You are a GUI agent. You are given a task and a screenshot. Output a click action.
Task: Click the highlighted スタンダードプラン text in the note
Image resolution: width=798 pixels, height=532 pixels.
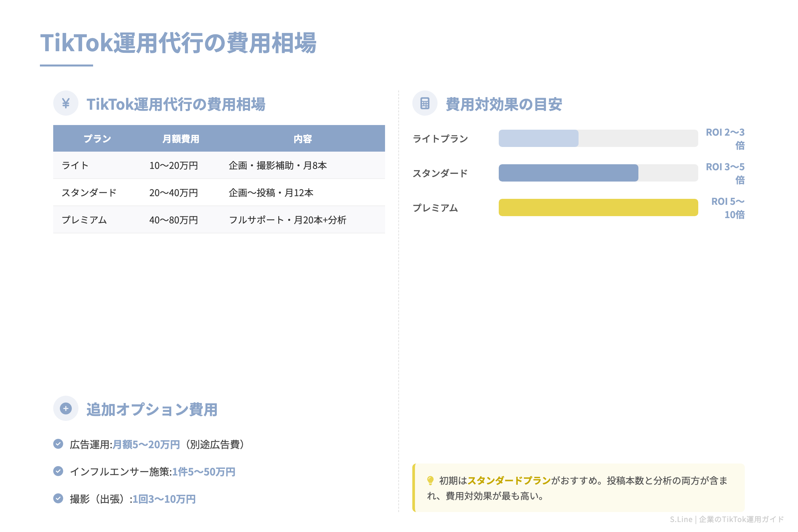click(x=511, y=480)
